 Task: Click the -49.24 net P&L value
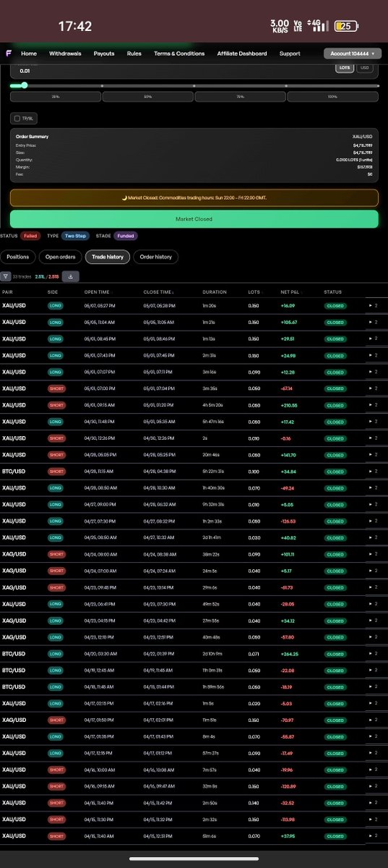pyautogui.click(x=290, y=488)
